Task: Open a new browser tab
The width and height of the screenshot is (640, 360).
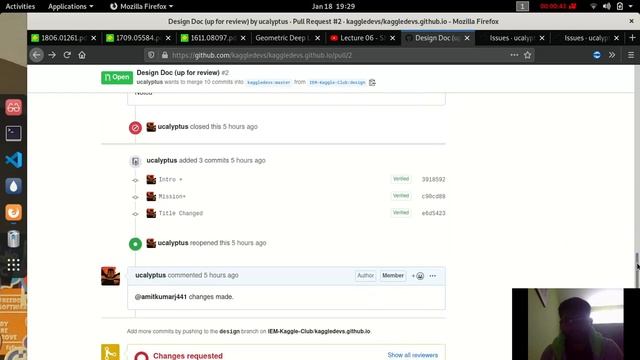Action: point(632,38)
